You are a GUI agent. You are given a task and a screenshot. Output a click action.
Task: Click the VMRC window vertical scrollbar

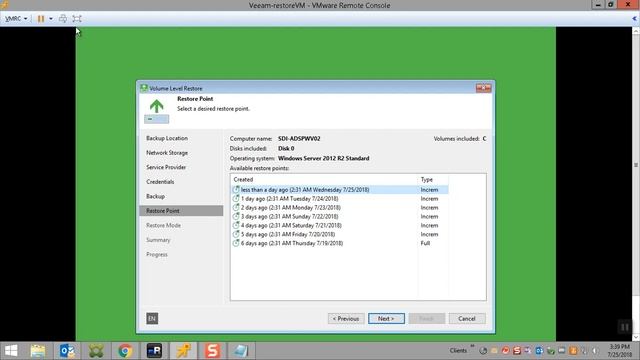636,184
